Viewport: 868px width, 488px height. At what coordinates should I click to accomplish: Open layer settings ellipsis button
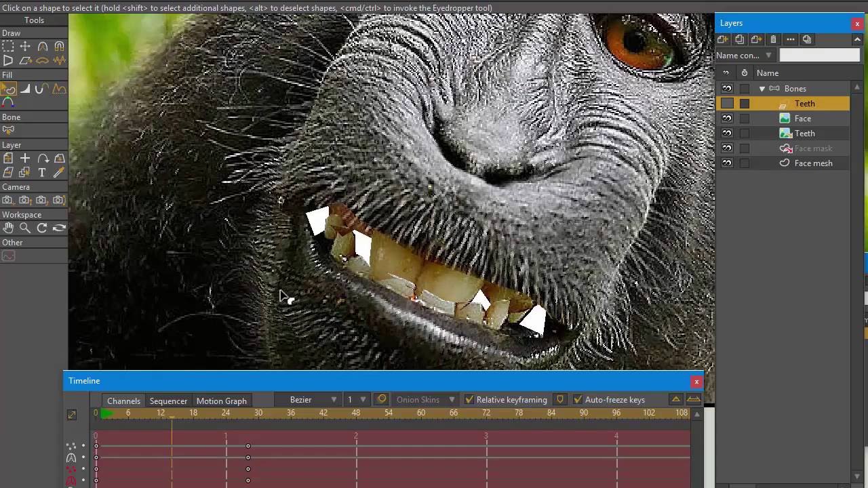[x=790, y=39]
